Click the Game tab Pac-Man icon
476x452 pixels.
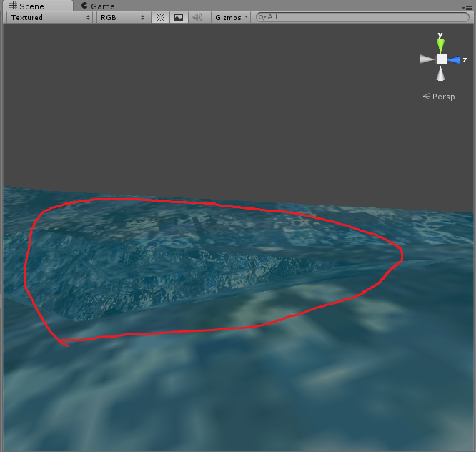[85, 6]
